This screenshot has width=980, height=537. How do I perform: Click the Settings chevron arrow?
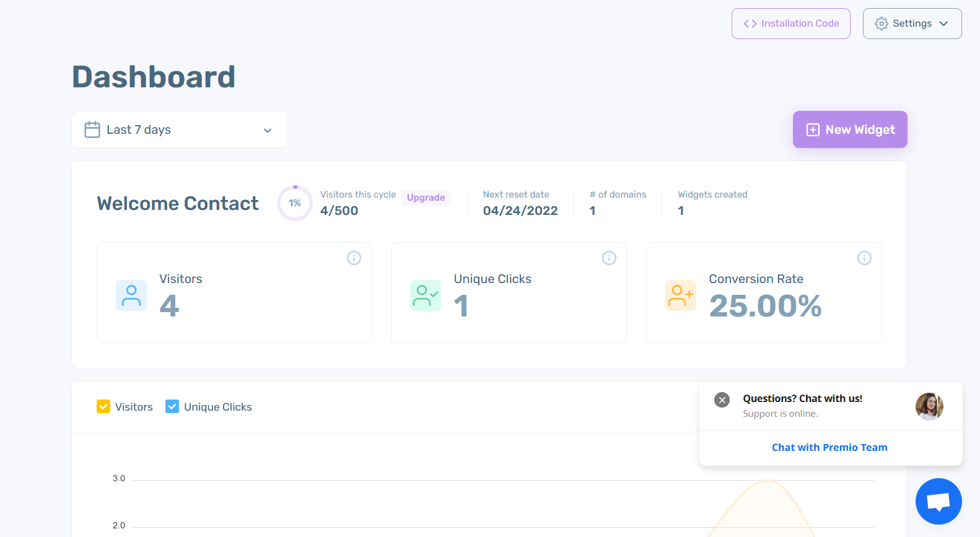(943, 24)
